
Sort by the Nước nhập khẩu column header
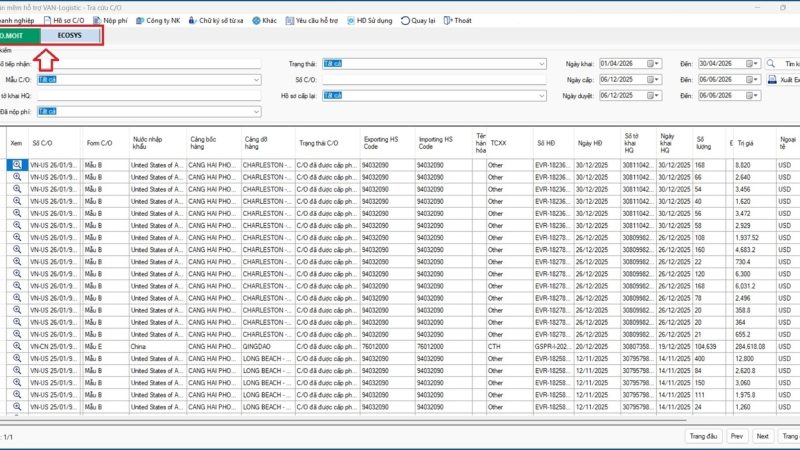pyautogui.click(x=157, y=143)
